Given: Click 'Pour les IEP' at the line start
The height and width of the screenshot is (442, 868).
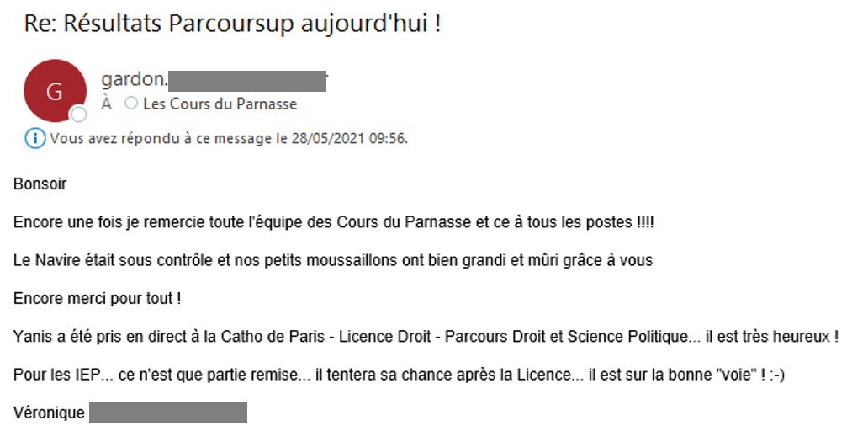Looking at the screenshot, I should click(56, 375).
